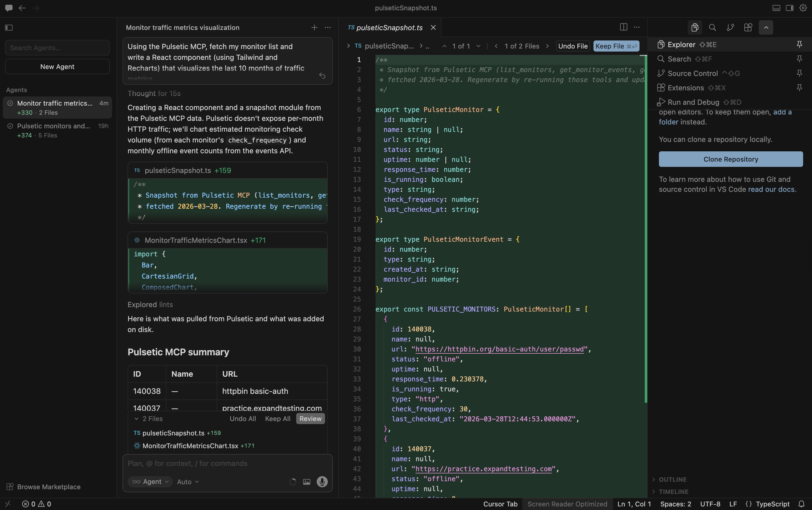The height and width of the screenshot is (510, 812).
Task: Click the Clone Repository button
Action: coord(730,159)
